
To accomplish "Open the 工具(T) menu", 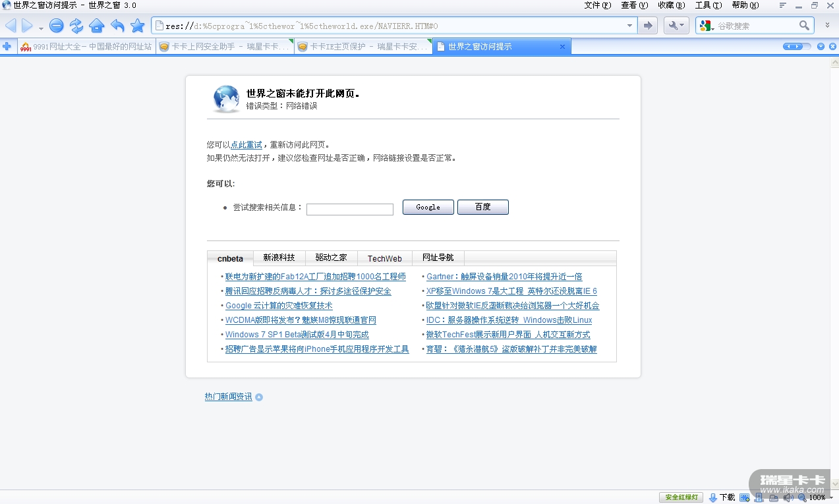I will click(708, 5).
